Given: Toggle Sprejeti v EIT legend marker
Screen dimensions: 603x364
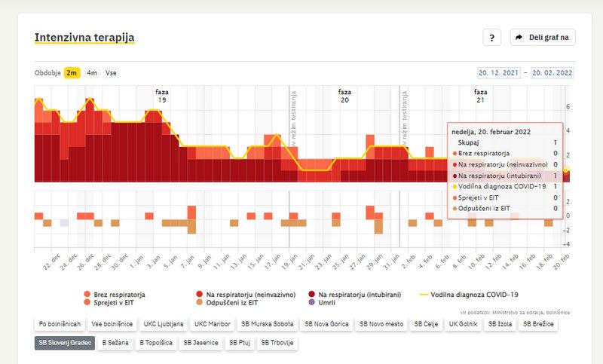Looking at the screenshot, I should tap(87, 301).
